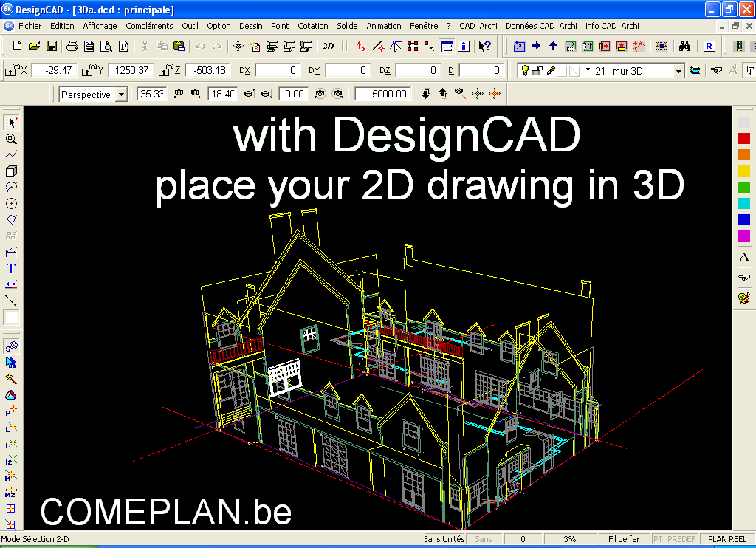Open the Dessin menu

pyautogui.click(x=251, y=26)
